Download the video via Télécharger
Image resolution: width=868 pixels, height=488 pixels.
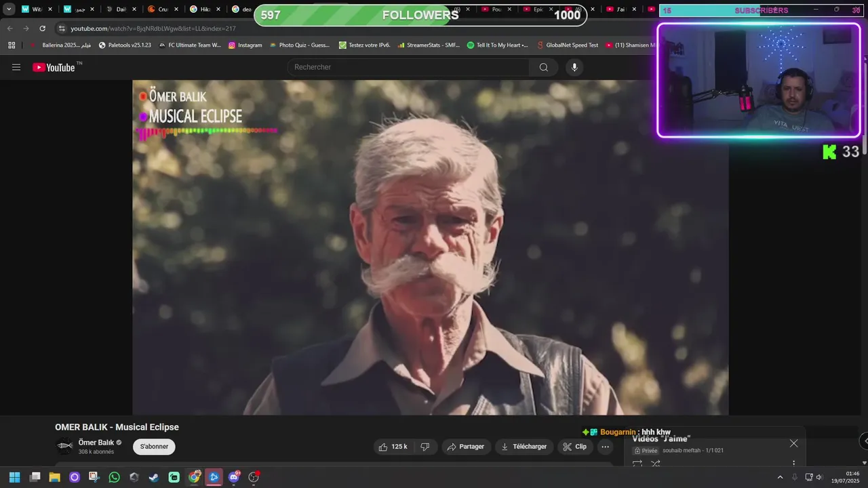click(x=524, y=447)
